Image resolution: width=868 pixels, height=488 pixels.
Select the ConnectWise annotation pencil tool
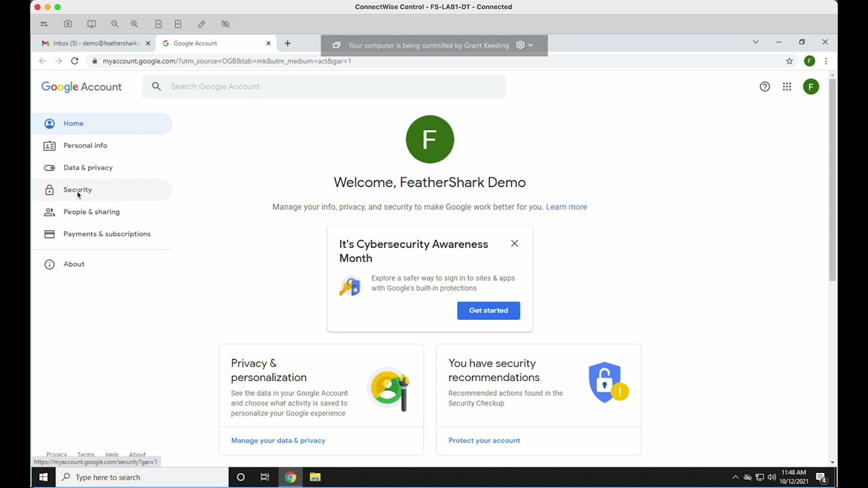(x=201, y=24)
